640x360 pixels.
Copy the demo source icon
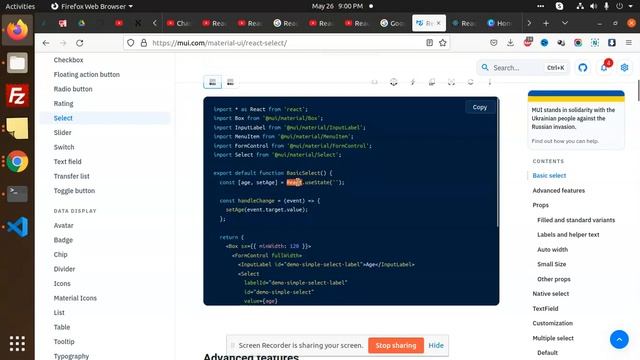(x=432, y=82)
